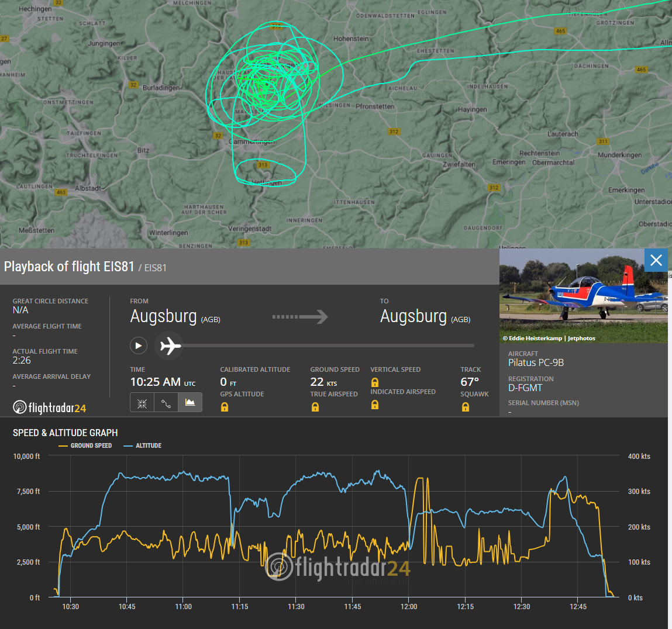
Task: Click the '10:25 AM' time value
Action: (x=155, y=382)
